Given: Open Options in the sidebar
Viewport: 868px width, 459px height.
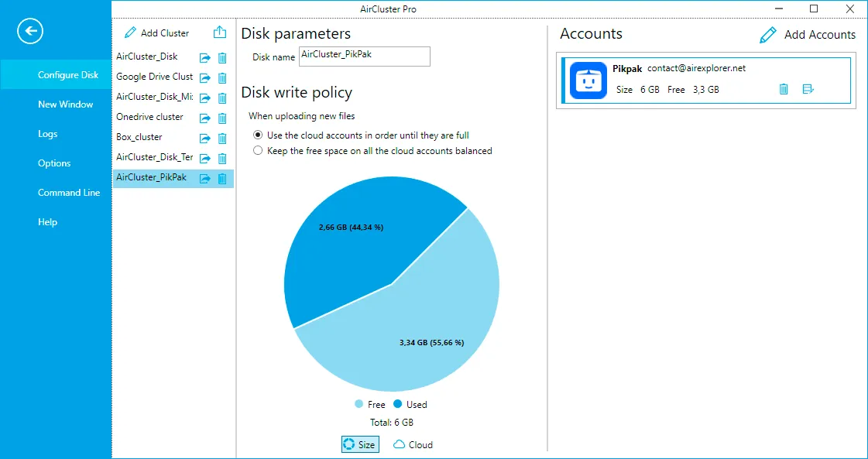Looking at the screenshot, I should (56, 163).
